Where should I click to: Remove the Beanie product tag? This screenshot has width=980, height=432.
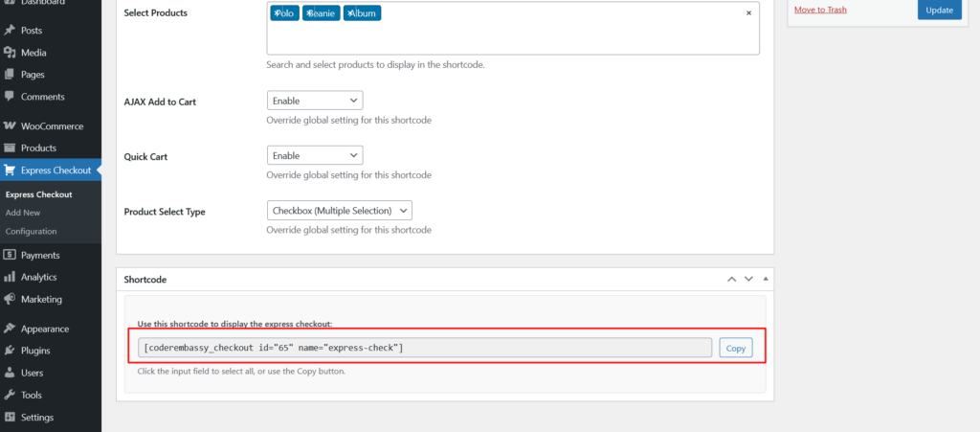[x=309, y=13]
